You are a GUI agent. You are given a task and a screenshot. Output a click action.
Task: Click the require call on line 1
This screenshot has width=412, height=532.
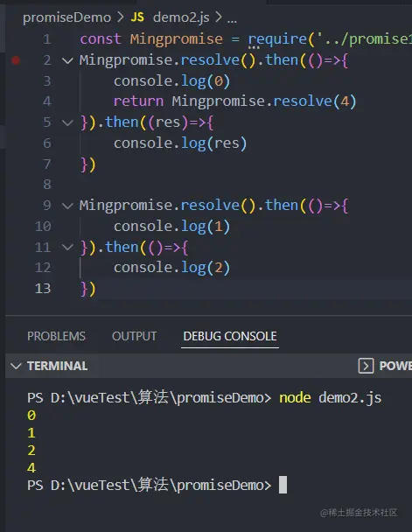pyautogui.click(x=277, y=39)
